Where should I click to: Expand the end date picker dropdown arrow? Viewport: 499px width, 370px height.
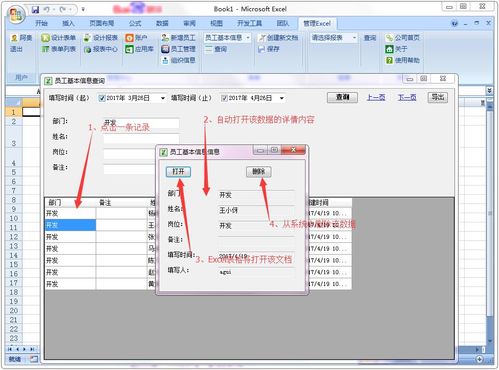tap(282, 98)
